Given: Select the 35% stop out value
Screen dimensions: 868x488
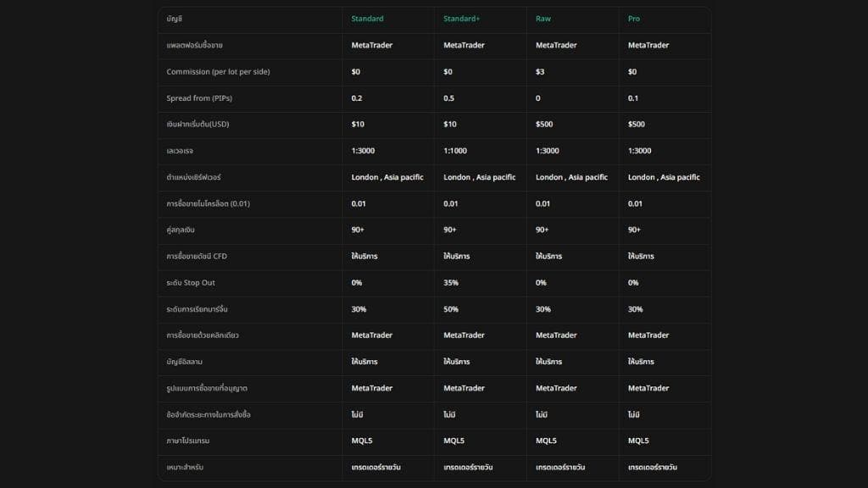Looking at the screenshot, I should pyautogui.click(x=451, y=283).
